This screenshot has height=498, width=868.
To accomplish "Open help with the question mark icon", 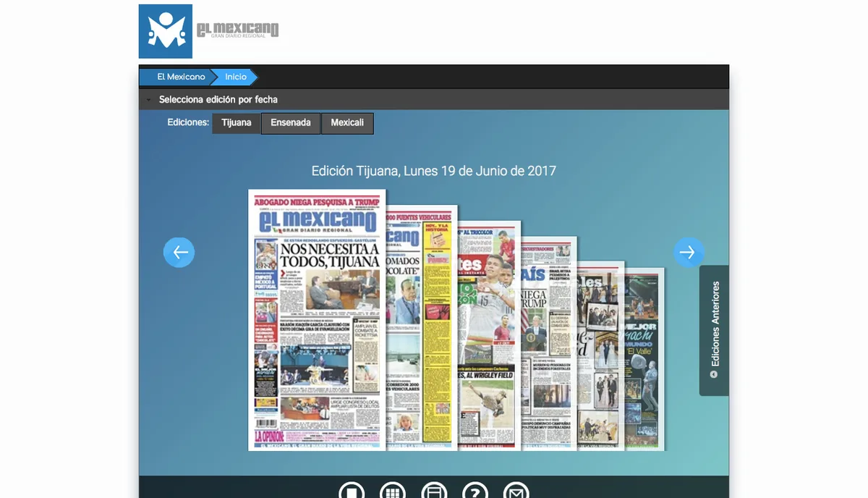I will 475,491.
